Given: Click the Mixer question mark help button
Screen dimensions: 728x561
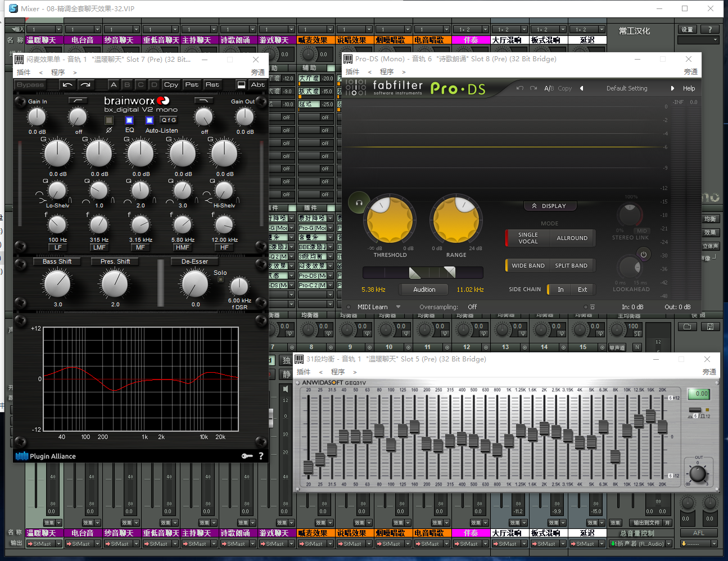Looking at the screenshot, I should click(x=710, y=29).
